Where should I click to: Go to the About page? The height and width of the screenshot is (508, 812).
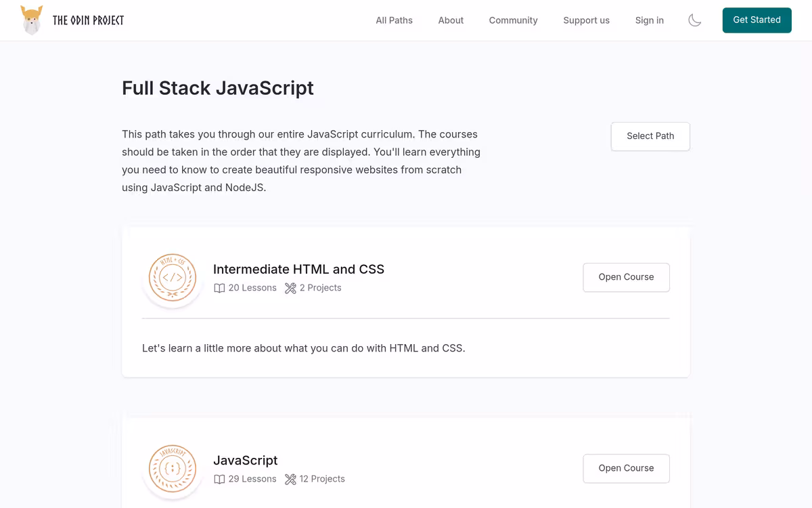tap(451, 20)
